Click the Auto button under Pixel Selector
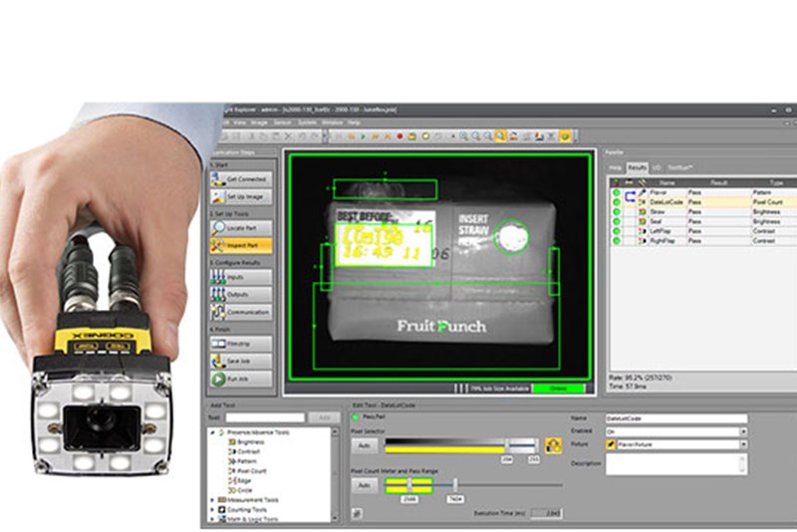The width and height of the screenshot is (797, 532). click(365, 445)
